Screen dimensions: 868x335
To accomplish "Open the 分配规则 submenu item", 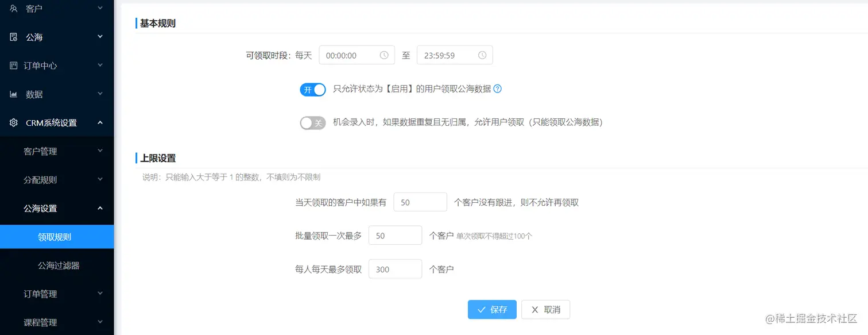I will coord(57,180).
